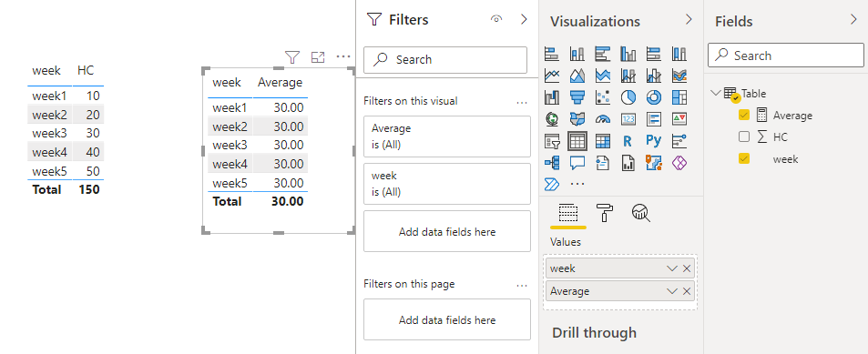
Task: Select the Matrix visual
Action: click(x=602, y=141)
